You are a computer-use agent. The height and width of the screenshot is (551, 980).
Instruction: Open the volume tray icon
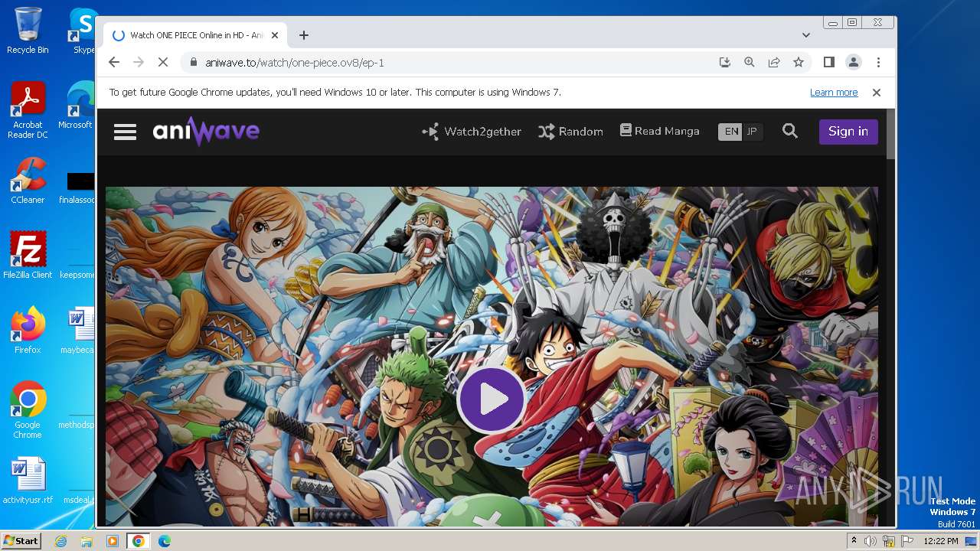click(x=871, y=541)
